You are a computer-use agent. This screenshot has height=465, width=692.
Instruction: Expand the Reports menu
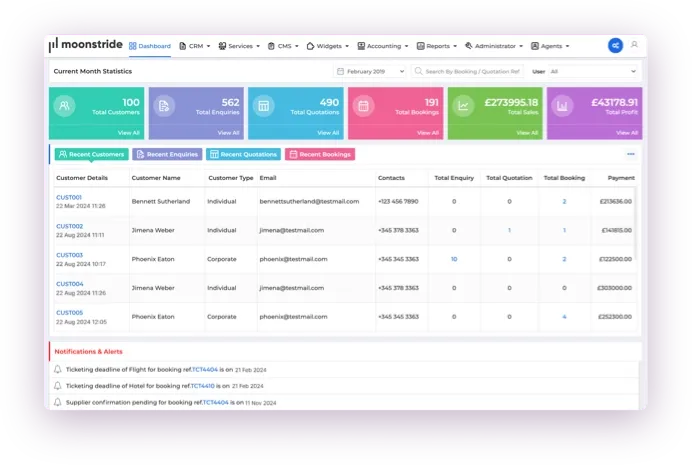click(437, 46)
